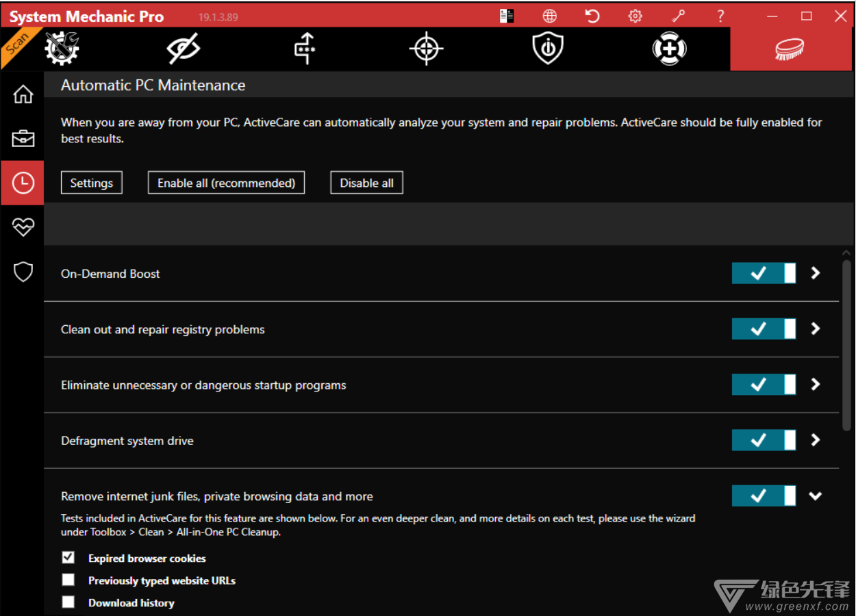Image resolution: width=856 pixels, height=616 pixels.
Task: Click Disable all button
Action: (x=366, y=183)
